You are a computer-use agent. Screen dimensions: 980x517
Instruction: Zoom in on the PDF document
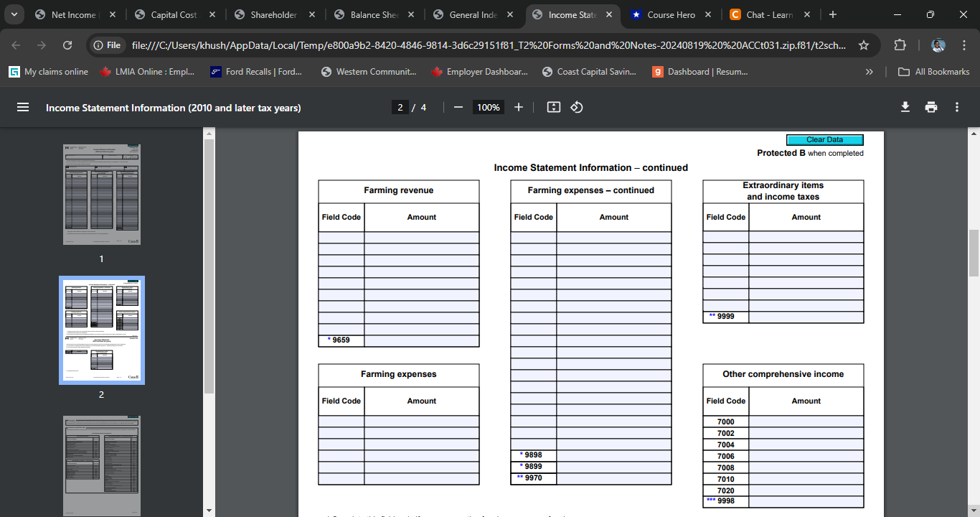click(x=519, y=107)
